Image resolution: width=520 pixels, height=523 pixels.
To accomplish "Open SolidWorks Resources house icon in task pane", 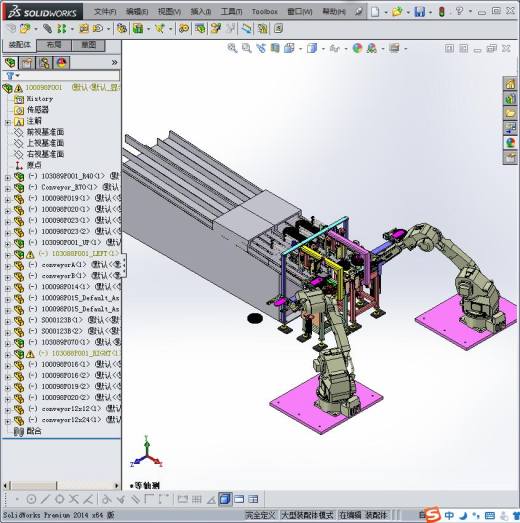I will 510,84.
